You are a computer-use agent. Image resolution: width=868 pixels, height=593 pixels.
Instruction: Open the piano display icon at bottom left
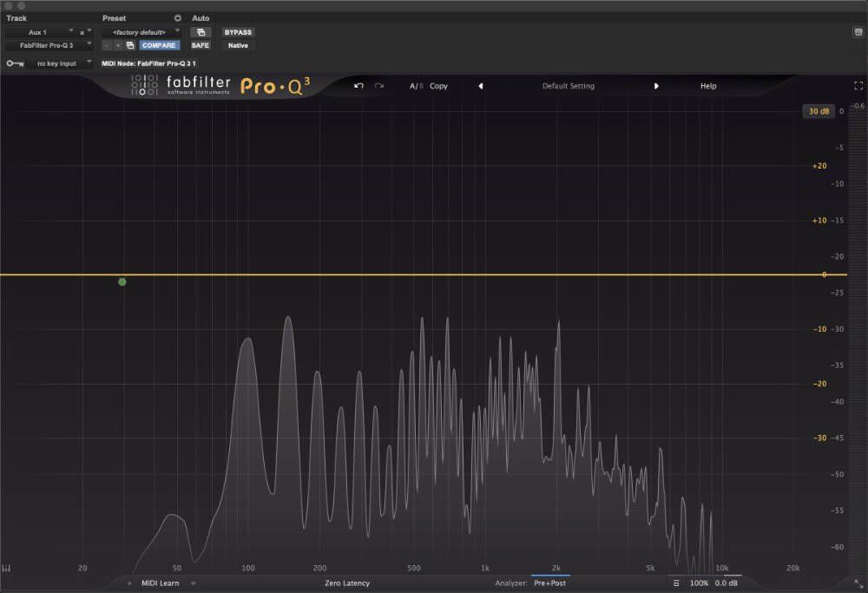click(x=7, y=568)
